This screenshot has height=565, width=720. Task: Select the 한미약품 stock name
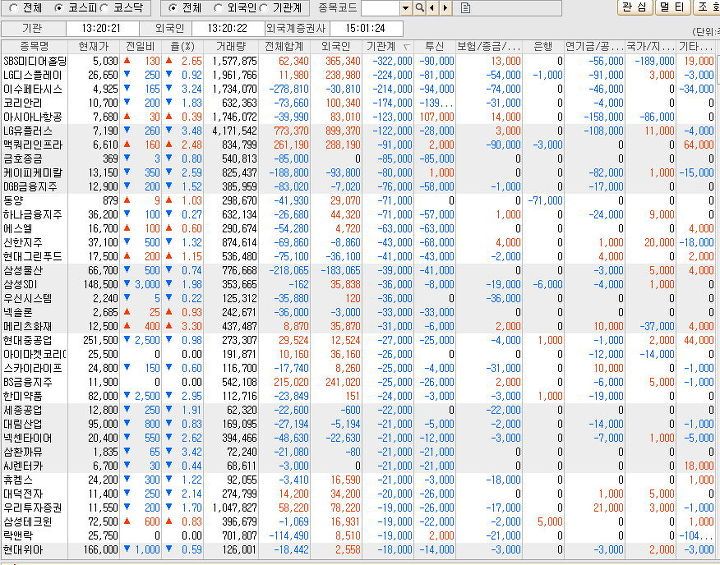(x=22, y=396)
